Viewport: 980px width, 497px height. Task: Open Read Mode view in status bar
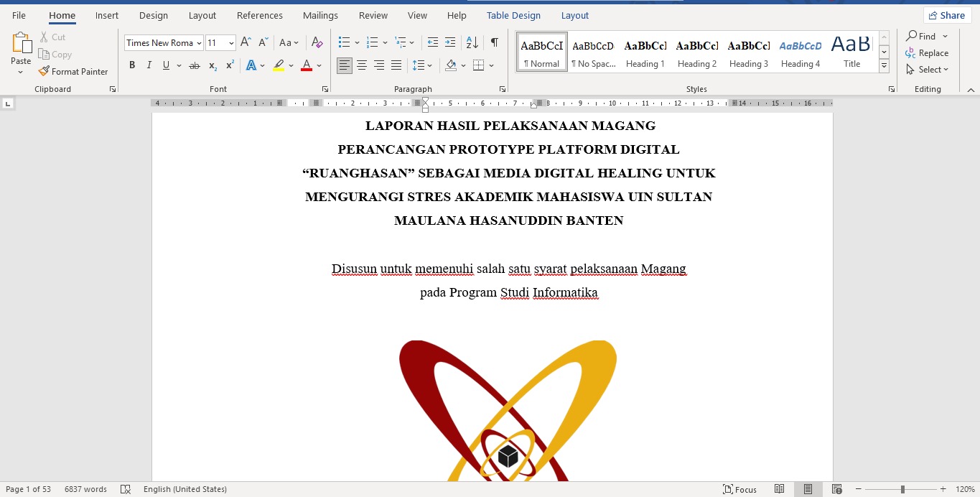[779, 489]
